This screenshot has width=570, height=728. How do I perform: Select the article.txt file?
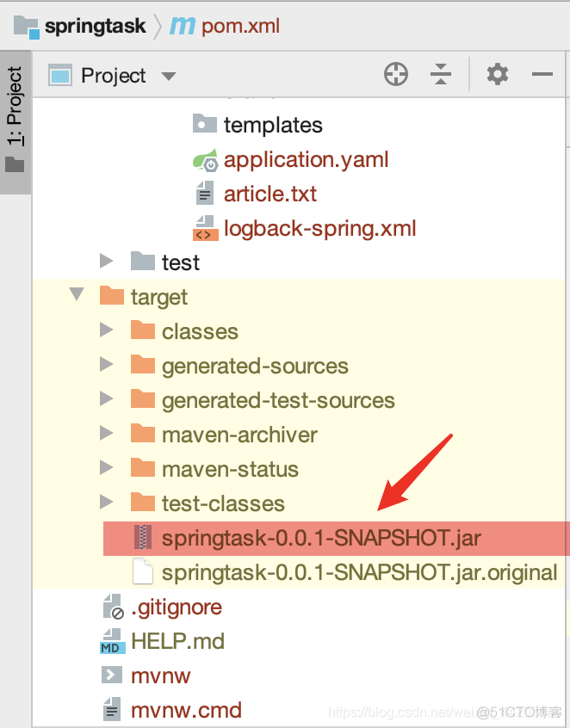click(270, 194)
